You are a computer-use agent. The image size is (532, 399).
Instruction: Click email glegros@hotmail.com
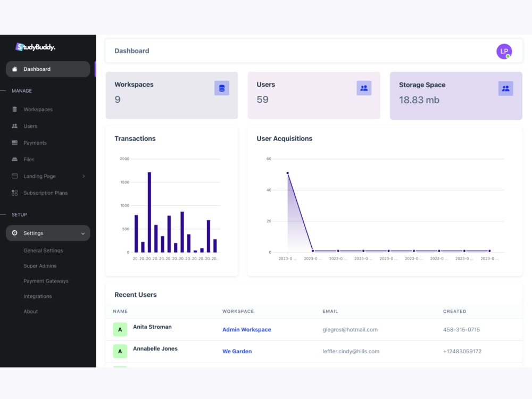click(350, 329)
